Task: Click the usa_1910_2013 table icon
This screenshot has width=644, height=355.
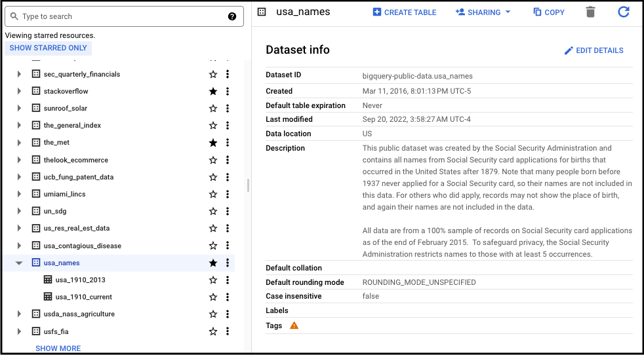Action: 48,280
